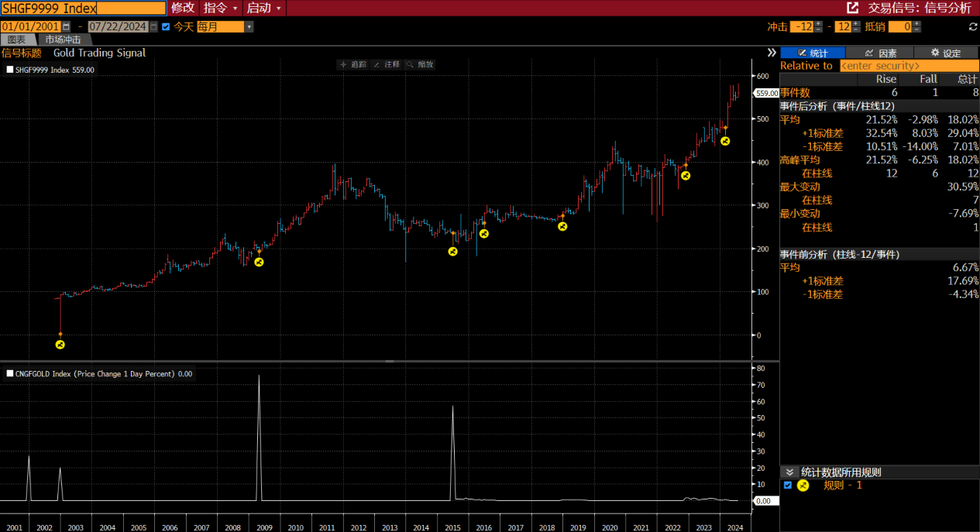Uncheck the 今天 checkbox
Screen dimensions: 980x532
(x=166, y=27)
